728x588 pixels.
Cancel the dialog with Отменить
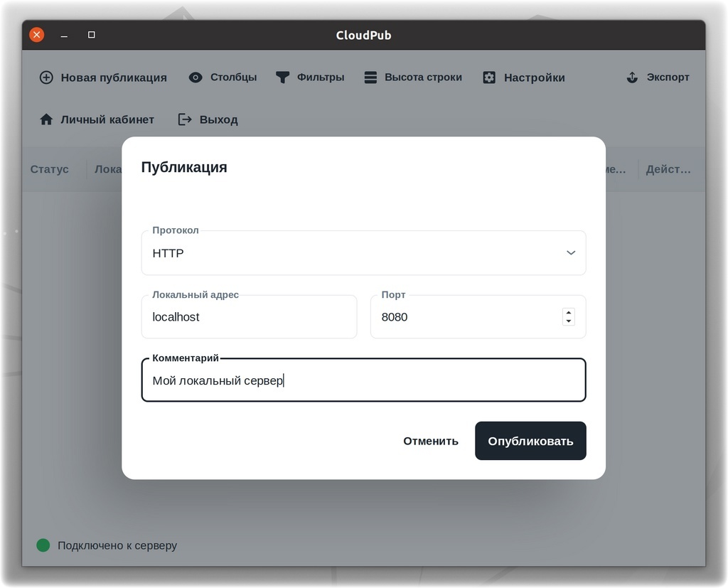tap(431, 441)
